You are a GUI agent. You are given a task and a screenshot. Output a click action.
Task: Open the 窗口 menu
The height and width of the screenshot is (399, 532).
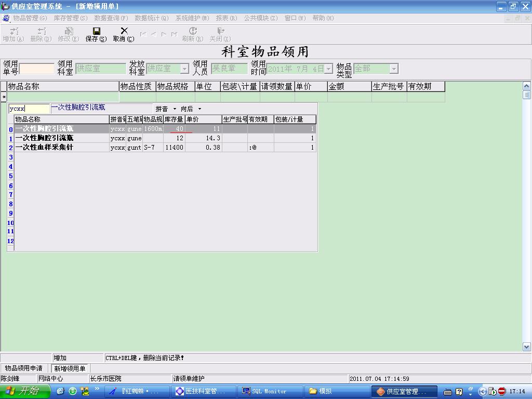click(295, 18)
